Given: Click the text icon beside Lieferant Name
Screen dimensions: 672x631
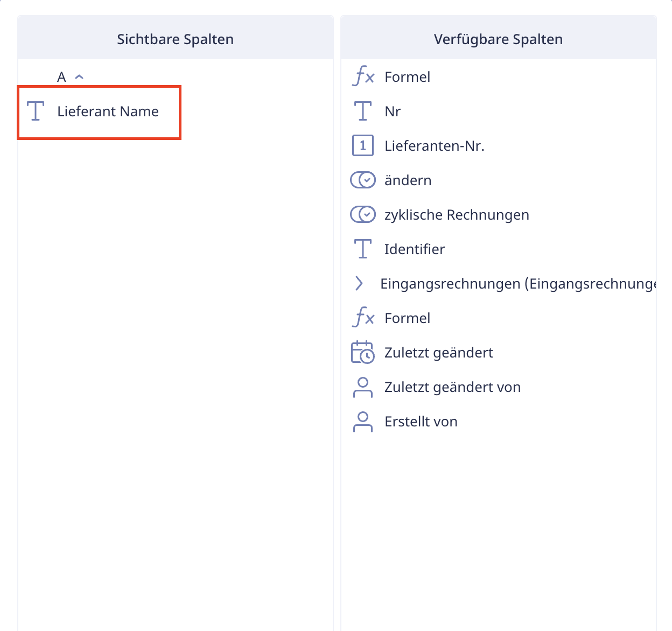Looking at the screenshot, I should (36, 111).
